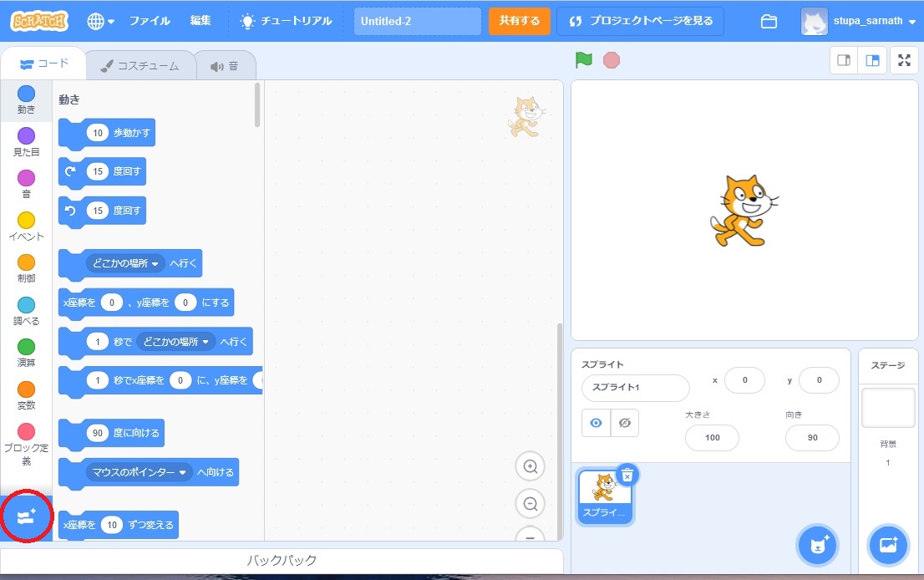
Task: Zoom out on the code workspace
Action: click(x=530, y=504)
